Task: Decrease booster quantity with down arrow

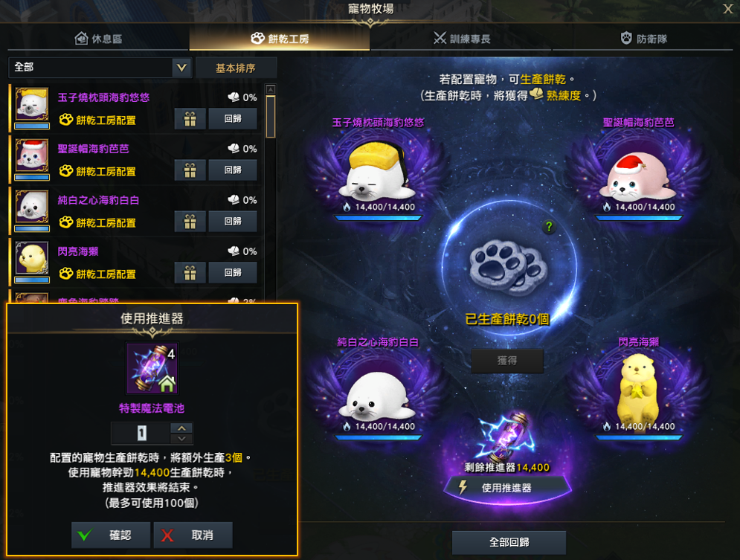Action: click(181, 439)
